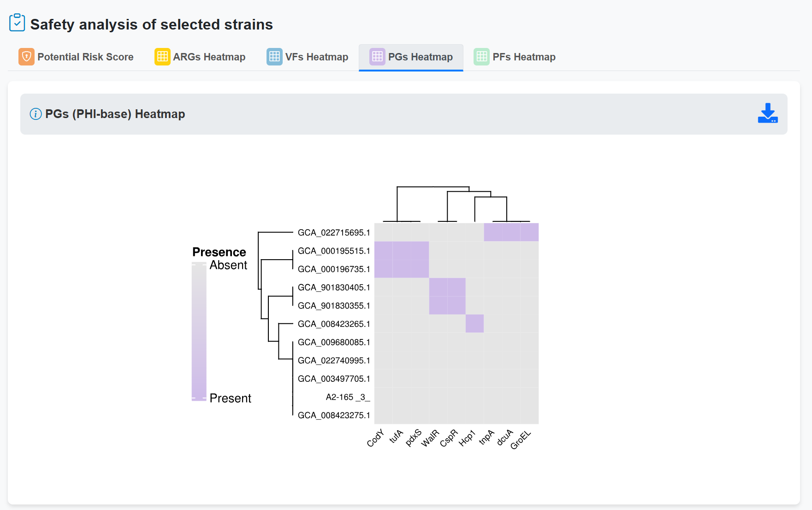Click the purple CodY cell for GCA_000195515.1
Screen dimensions: 812x510
click(383, 250)
